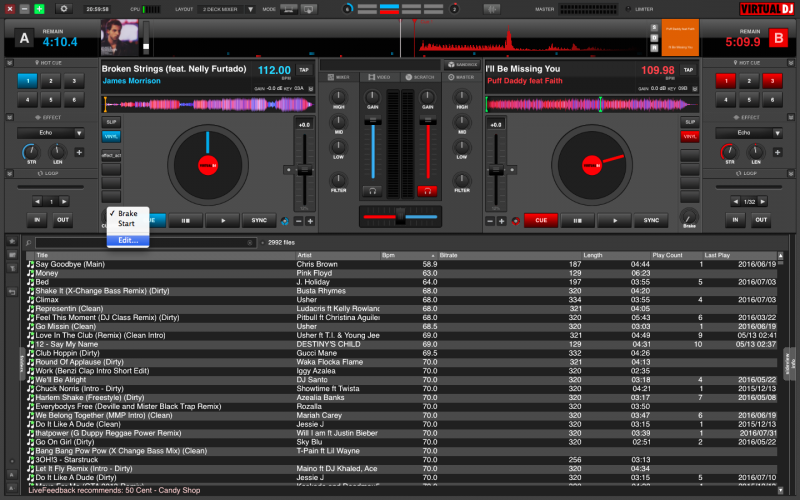Trigger hot cue 3 on deck B

click(x=772, y=81)
